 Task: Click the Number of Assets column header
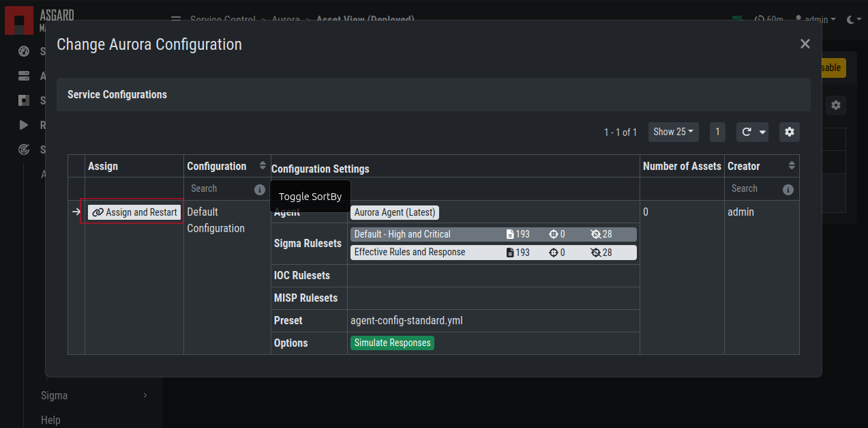click(682, 166)
